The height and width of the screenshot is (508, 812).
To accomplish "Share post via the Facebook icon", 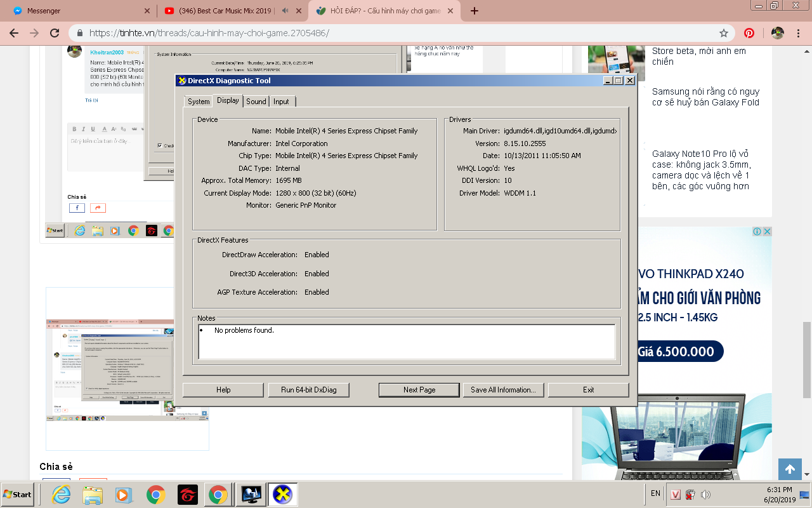I will click(x=77, y=208).
